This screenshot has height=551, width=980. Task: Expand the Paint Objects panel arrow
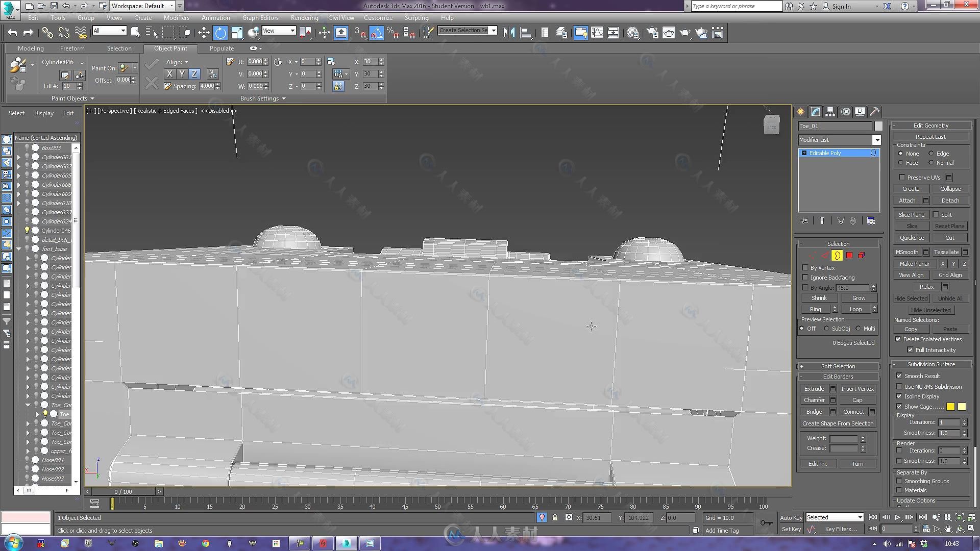click(x=92, y=98)
